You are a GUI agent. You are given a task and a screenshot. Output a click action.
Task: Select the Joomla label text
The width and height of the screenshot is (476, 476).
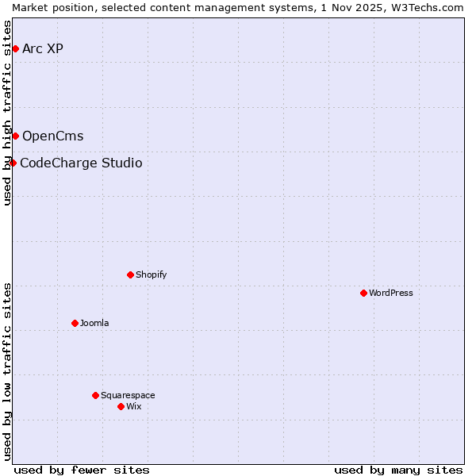[x=94, y=323]
